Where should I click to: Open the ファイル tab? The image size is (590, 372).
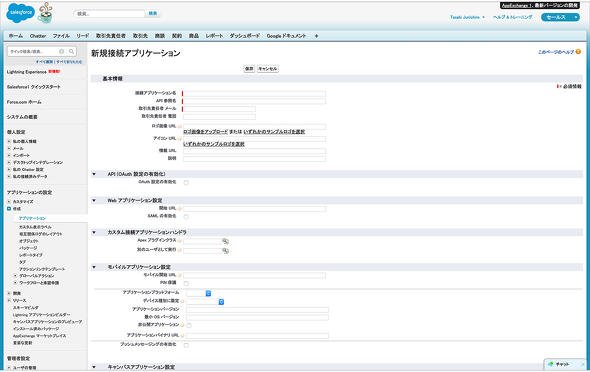click(x=61, y=36)
